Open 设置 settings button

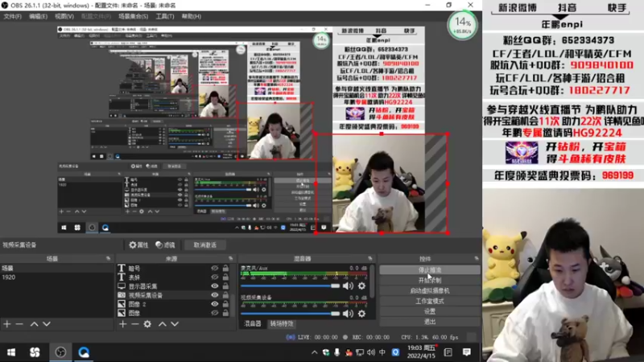pyautogui.click(x=430, y=311)
